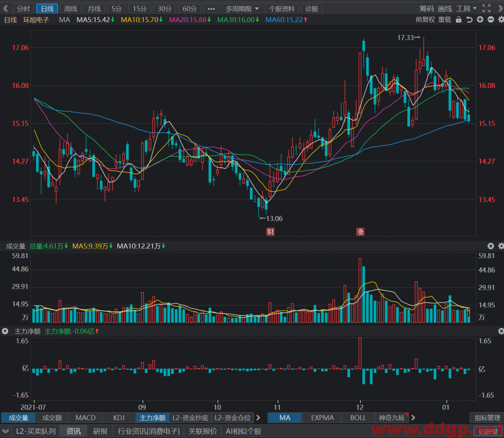Image resolution: width=504 pixels, height=438 pixels.
Task: Click the 论股堂 button
Action: (x=488, y=432)
